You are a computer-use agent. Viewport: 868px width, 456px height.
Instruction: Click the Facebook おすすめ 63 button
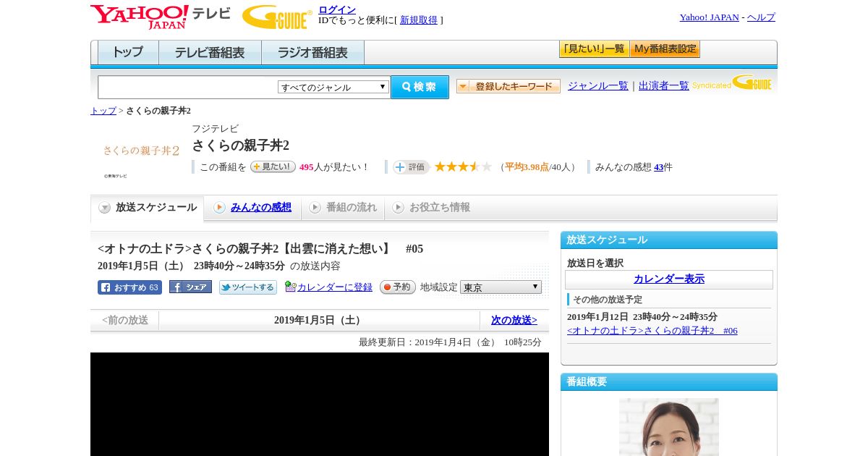pyautogui.click(x=129, y=287)
